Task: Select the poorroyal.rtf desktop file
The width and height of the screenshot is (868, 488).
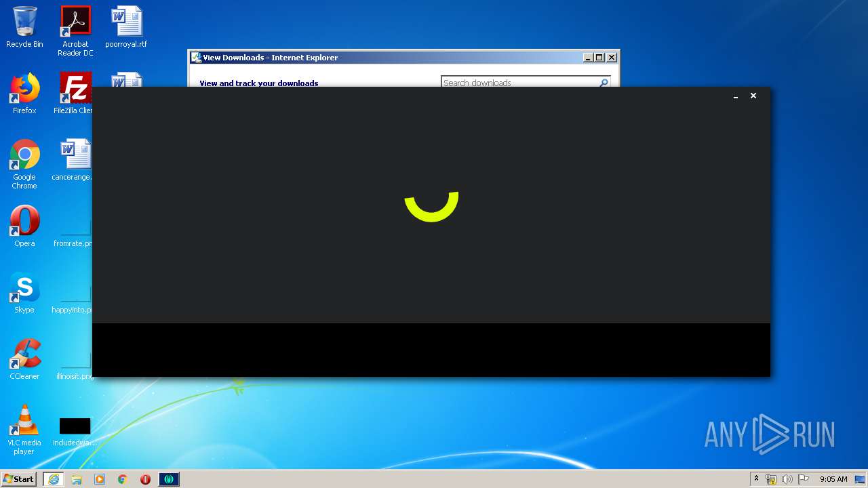Action: click(x=126, y=27)
